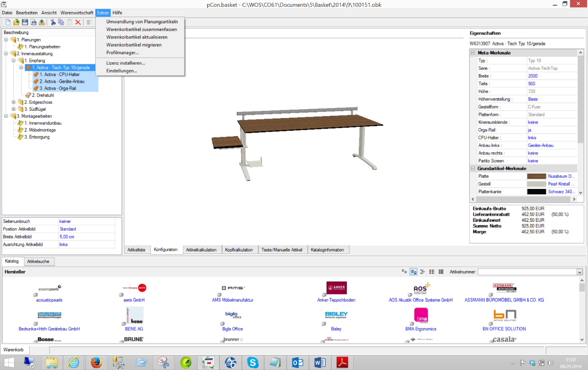Select the highlighted labeled-icons catalog view
Screen dimensions: 588x370
pyautogui.click(x=413, y=272)
